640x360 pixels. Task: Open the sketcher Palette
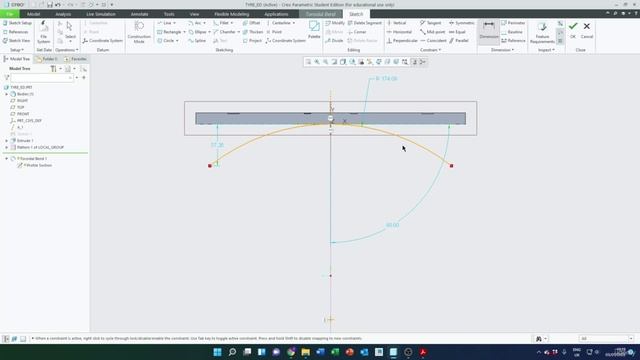[x=314, y=30]
